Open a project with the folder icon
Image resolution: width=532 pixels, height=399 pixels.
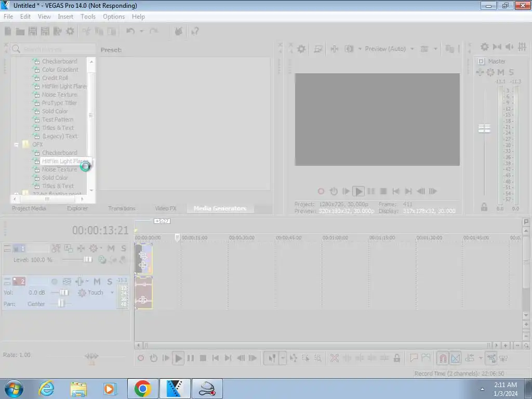tap(20, 32)
